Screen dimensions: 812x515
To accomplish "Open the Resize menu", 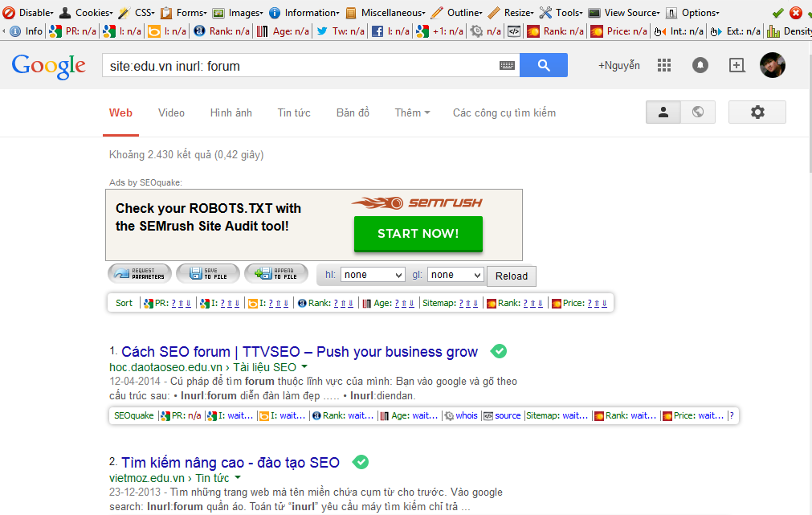I will pyautogui.click(x=511, y=12).
